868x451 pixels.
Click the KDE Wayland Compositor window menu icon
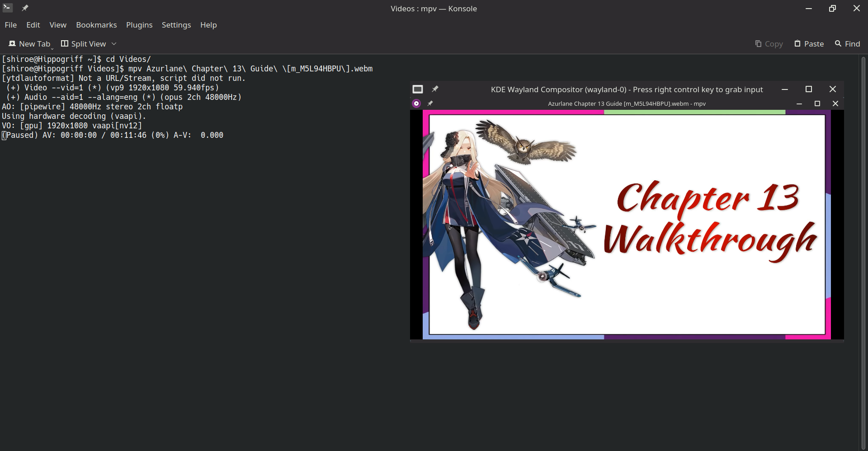tap(418, 89)
